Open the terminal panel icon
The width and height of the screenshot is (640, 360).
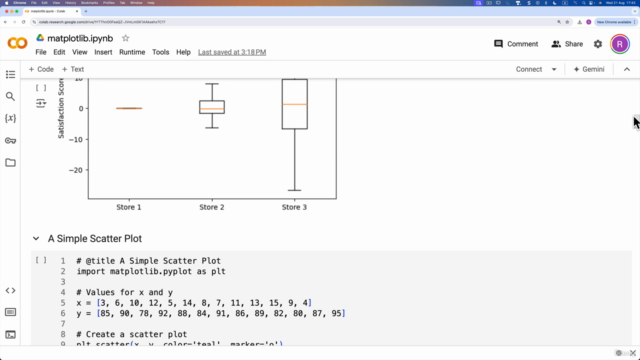pos(11,335)
